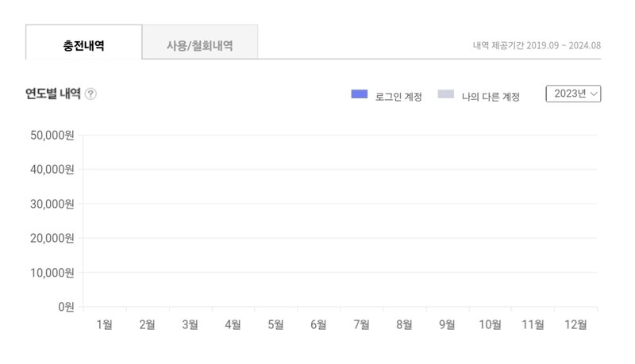Click the 9월 month axis label
Screen dimensions: 635x364
447,324
